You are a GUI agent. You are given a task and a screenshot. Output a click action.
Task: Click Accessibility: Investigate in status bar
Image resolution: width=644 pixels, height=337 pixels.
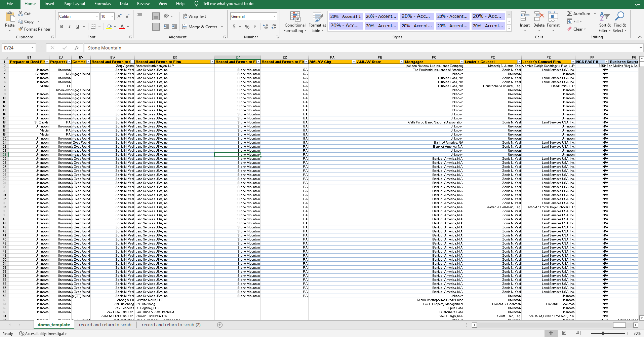(43, 334)
